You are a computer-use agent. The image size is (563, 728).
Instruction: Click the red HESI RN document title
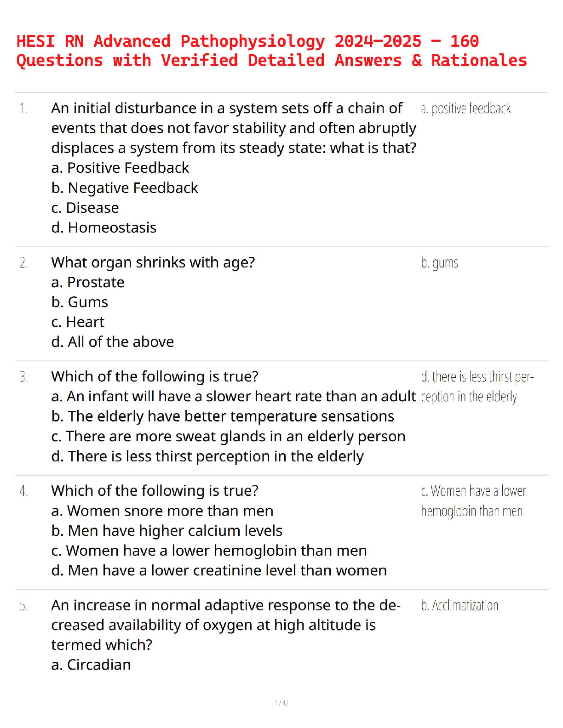(x=271, y=51)
